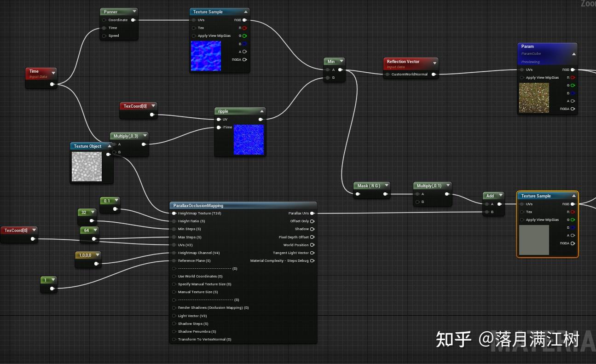Select the upper TexCoord[0] node near ripple

click(139, 110)
